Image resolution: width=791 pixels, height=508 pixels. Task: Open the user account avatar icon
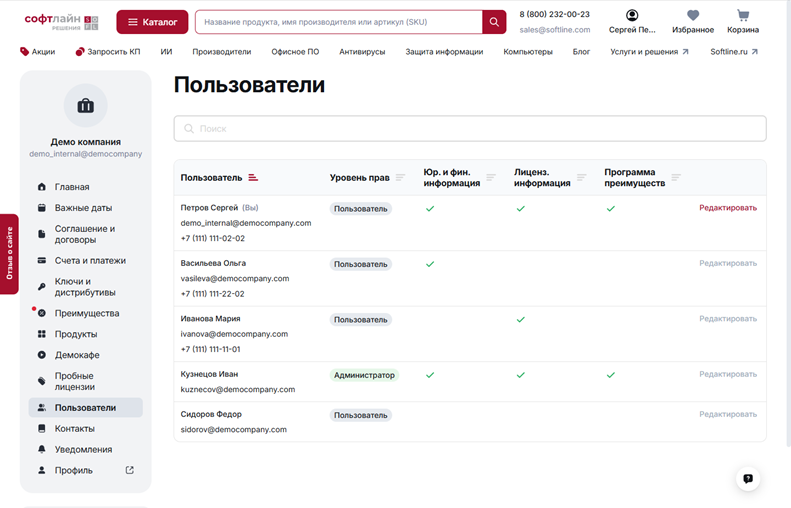(x=632, y=15)
